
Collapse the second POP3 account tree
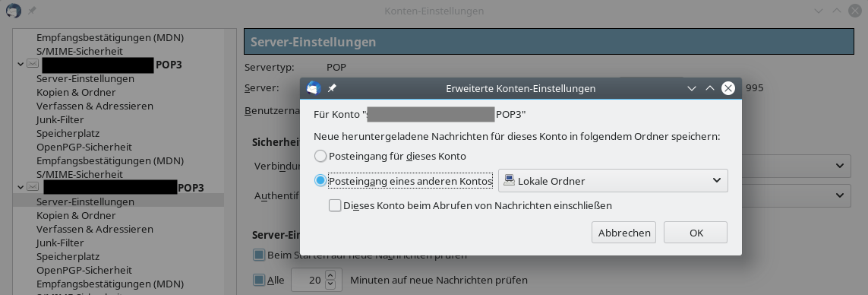point(21,188)
